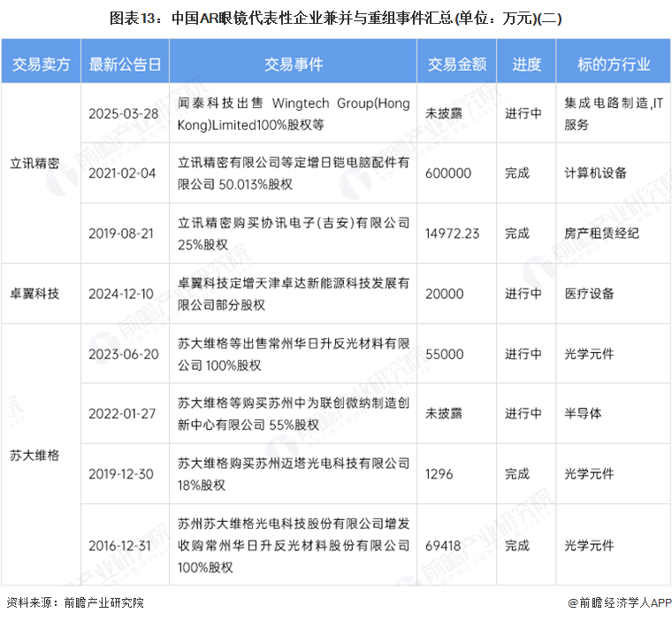Image resolution: width=672 pixels, height=621 pixels.
Task: Click amount 1296
Action: [x=439, y=474]
